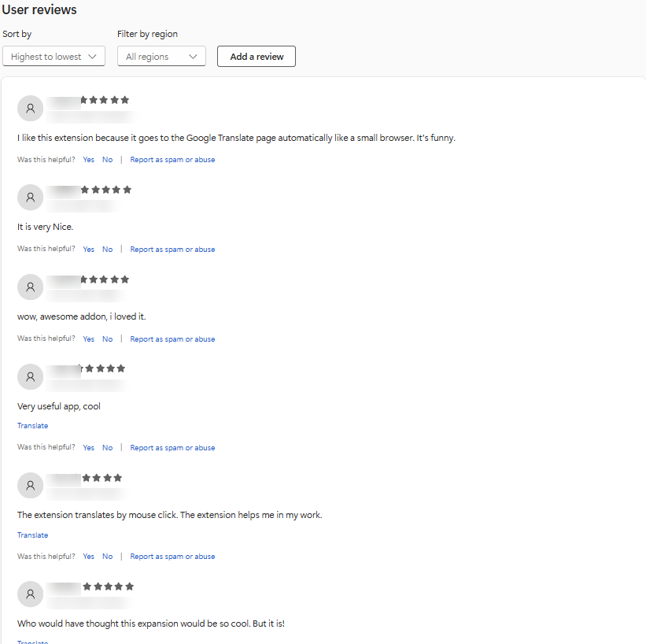Image resolution: width=646 pixels, height=644 pixels.
Task: Click star rating on the 'Very useful app, cool' review
Action: [x=102, y=368]
